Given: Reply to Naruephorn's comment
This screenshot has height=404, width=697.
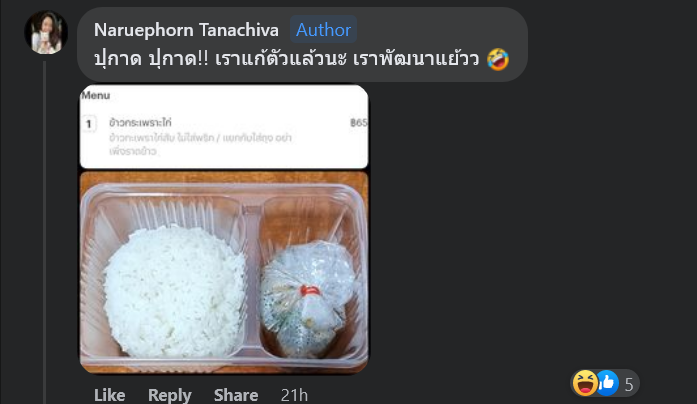Looking at the screenshot, I should click(x=169, y=395).
